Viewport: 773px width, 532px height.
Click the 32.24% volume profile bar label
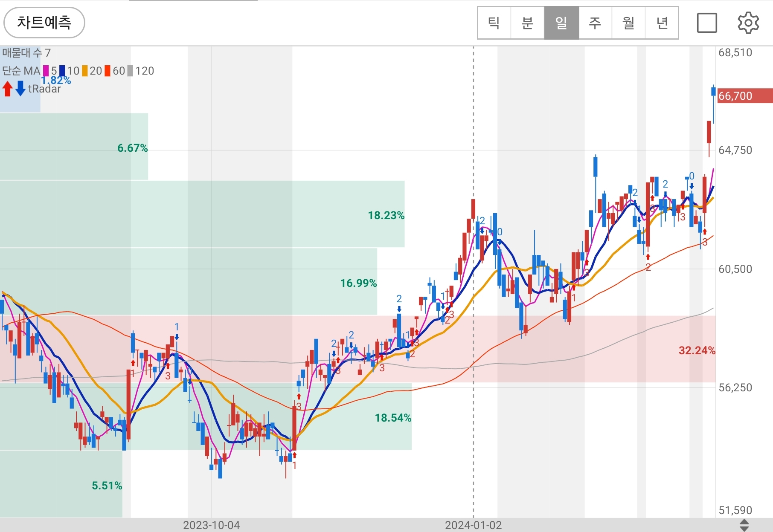click(x=697, y=350)
